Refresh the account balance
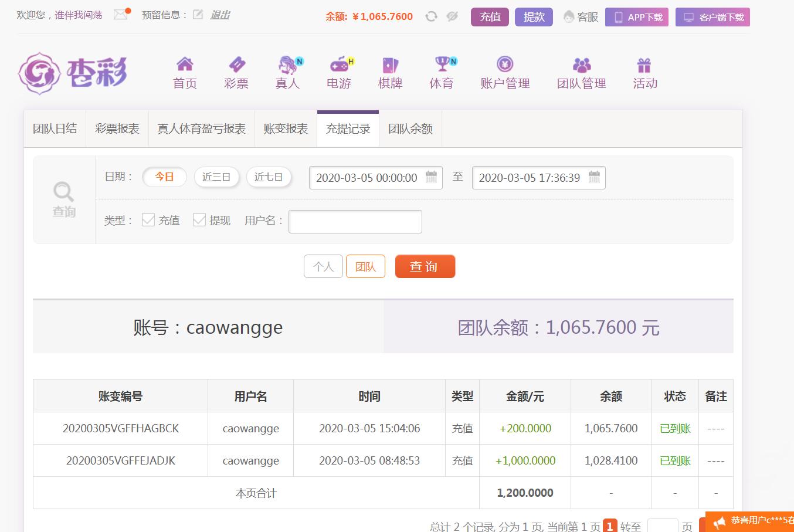 pos(431,16)
